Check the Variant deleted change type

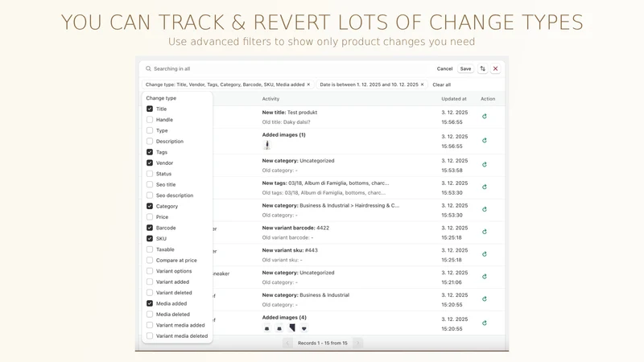pos(150,293)
